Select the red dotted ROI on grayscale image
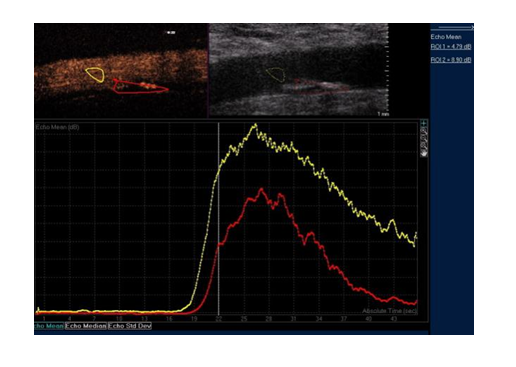Image resolution: width=516 pixels, height=367 pixels. click(321, 86)
